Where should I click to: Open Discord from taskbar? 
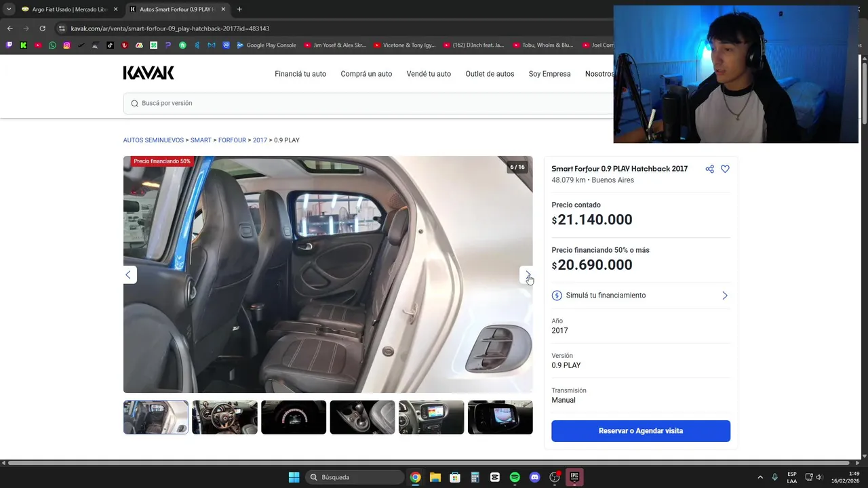click(x=534, y=477)
